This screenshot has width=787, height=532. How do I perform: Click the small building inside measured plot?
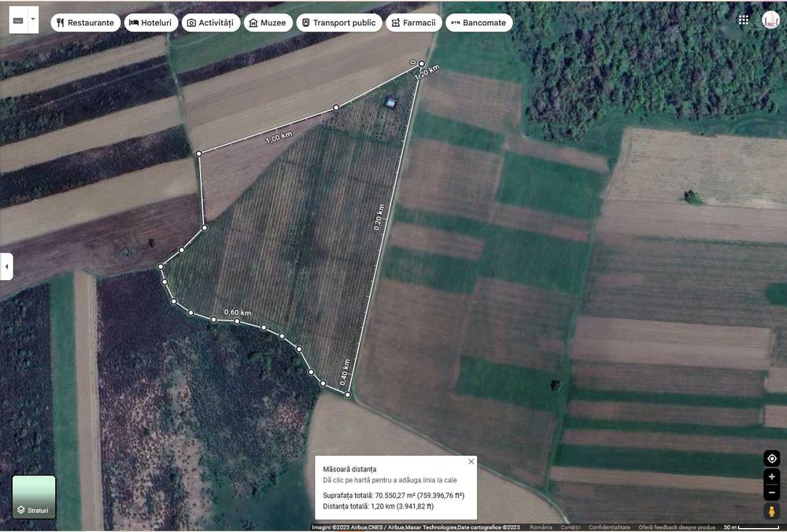[x=390, y=102]
